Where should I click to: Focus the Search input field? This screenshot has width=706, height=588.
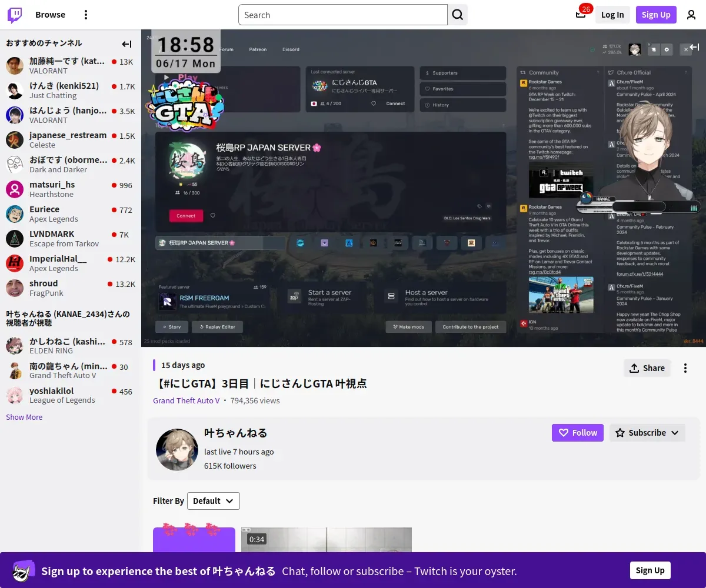[343, 15]
